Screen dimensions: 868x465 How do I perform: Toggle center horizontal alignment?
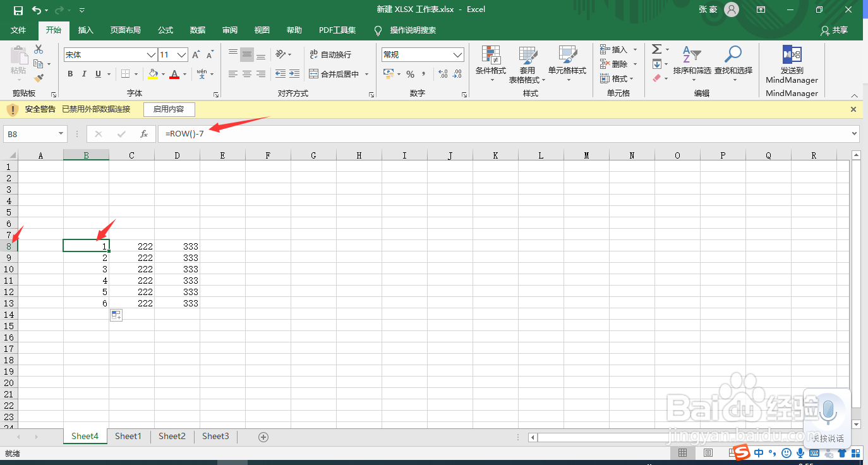(247, 74)
